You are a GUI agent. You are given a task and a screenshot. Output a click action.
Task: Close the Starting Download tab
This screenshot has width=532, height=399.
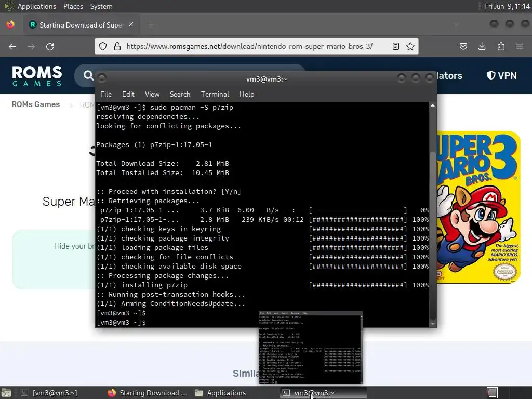coord(131,25)
